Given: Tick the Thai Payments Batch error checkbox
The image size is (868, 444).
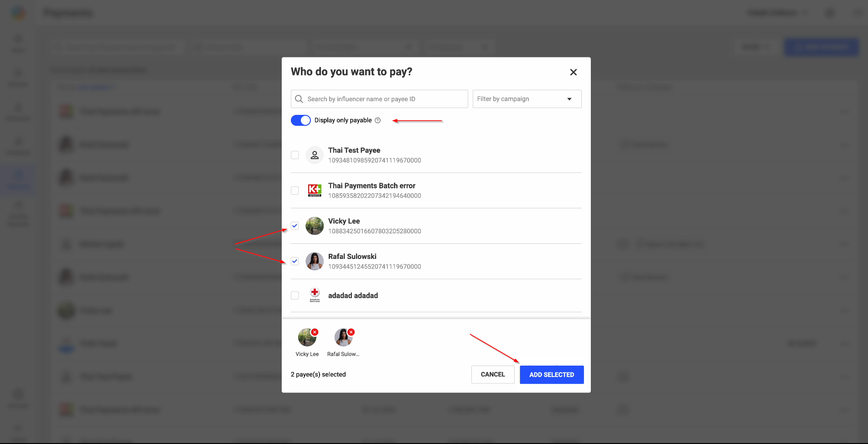Looking at the screenshot, I should (x=295, y=191).
